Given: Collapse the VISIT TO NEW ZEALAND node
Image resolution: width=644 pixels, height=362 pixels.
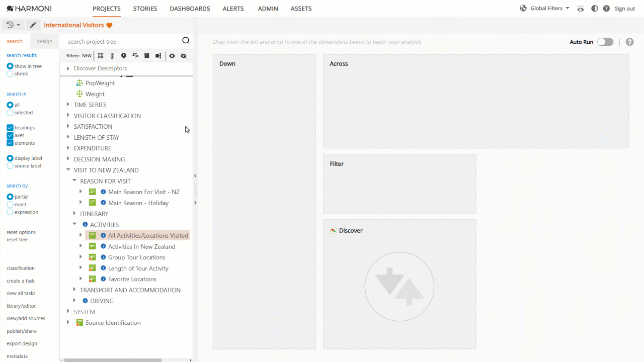Looking at the screenshot, I should (x=68, y=170).
